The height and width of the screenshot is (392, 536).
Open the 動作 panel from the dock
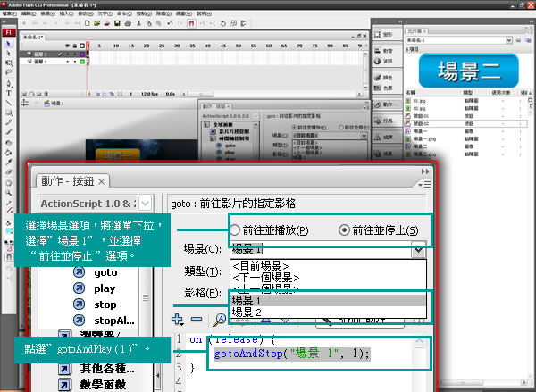[x=387, y=104]
